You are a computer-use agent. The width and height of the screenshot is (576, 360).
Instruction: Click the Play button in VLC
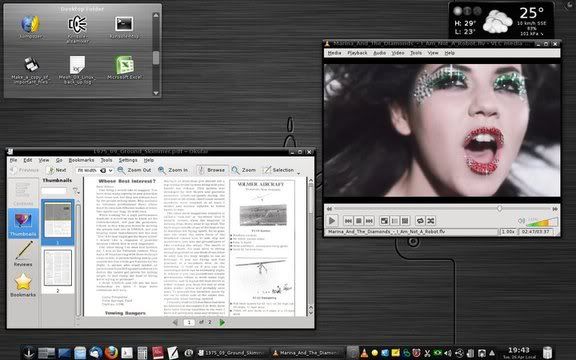(x=332, y=220)
